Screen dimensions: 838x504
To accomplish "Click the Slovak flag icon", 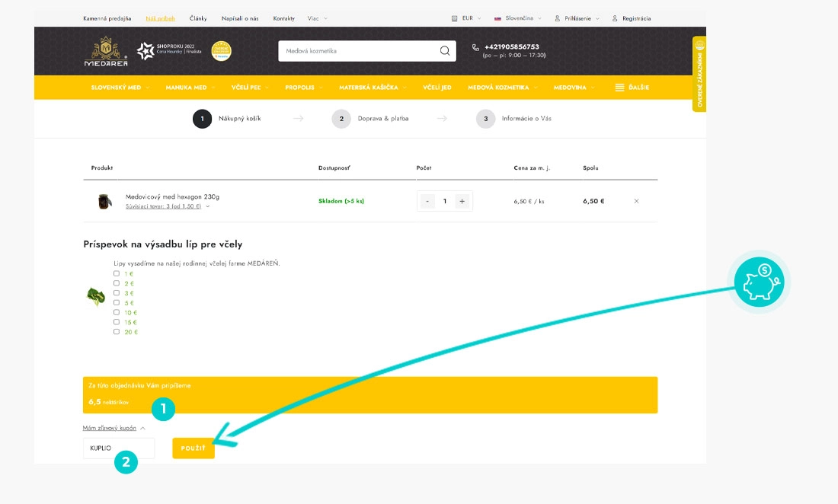I will click(x=497, y=19).
